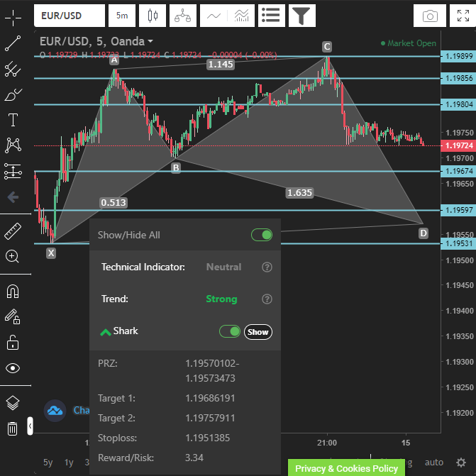
Task: Click the Show button for Shark
Action: (258, 332)
